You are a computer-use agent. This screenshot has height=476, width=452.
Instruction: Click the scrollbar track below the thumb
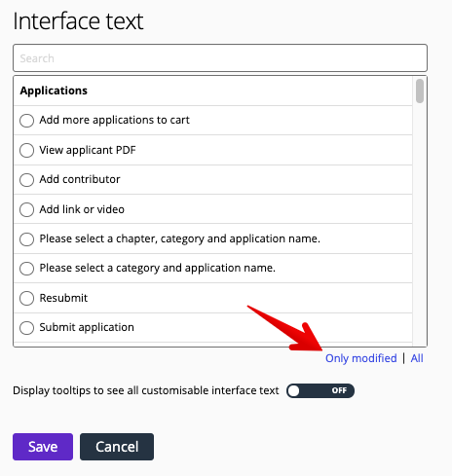tap(420, 224)
